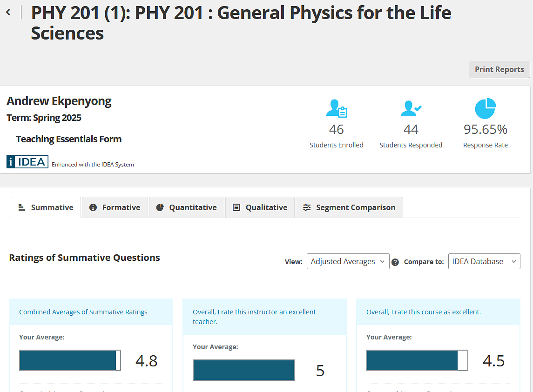The width and height of the screenshot is (533, 392).
Task: Expand the IDEA Database compare dropdown
Action: 484,261
